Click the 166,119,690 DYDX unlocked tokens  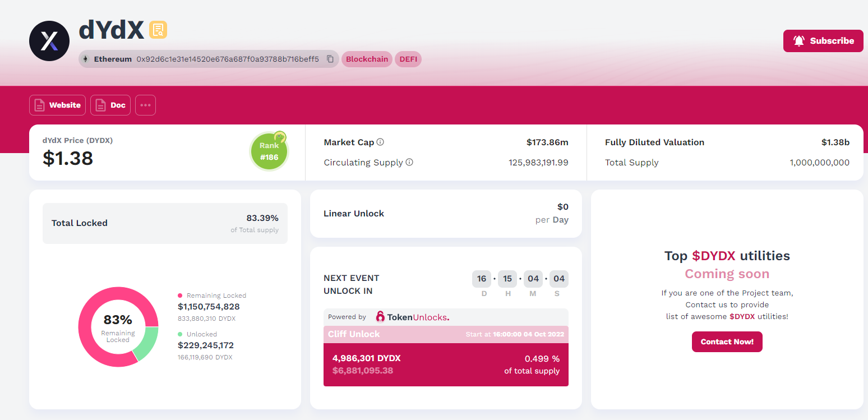click(205, 357)
